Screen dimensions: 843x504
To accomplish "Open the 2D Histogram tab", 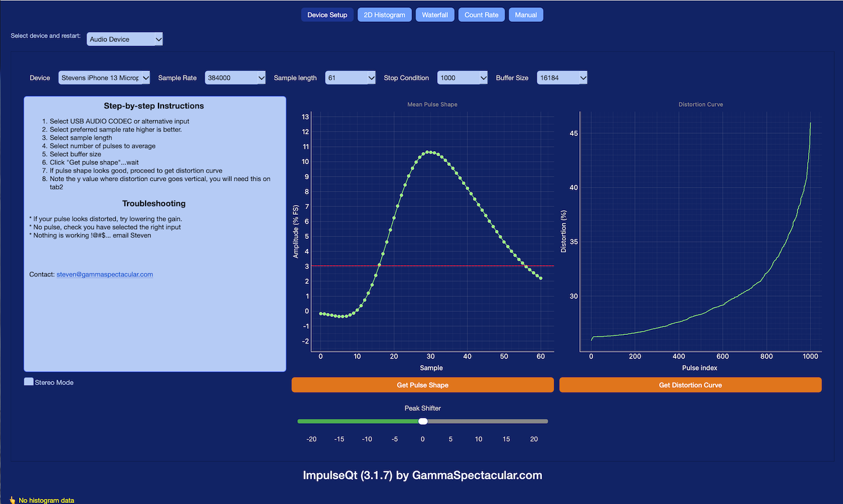I will [x=384, y=15].
